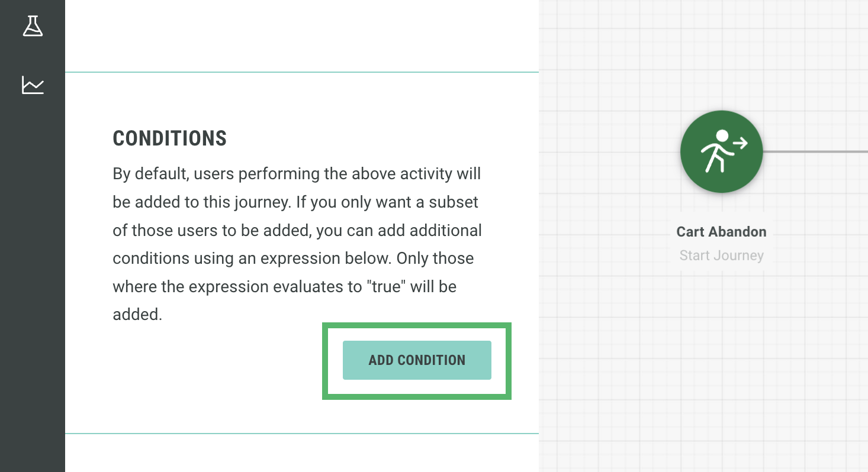
Task: Click the "Start Journey" node subtitle
Action: click(721, 256)
